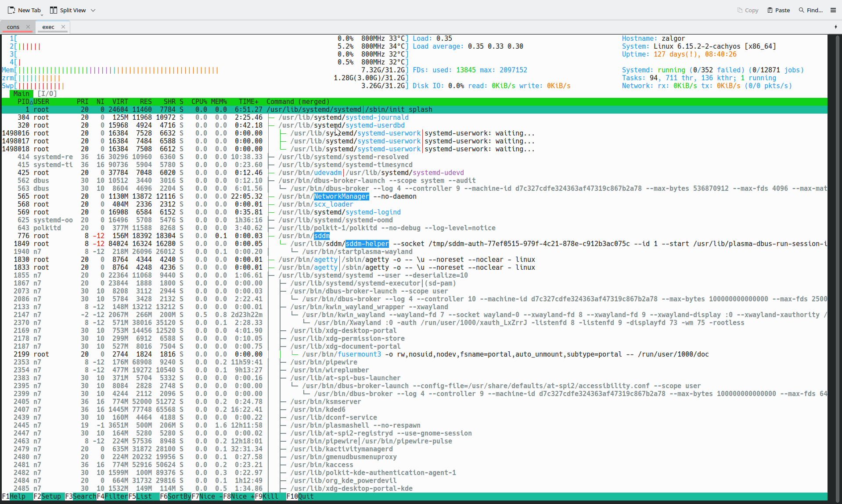Click the Paste toolbar button
Screen dimensions: 842x504
tap(779, 10)
